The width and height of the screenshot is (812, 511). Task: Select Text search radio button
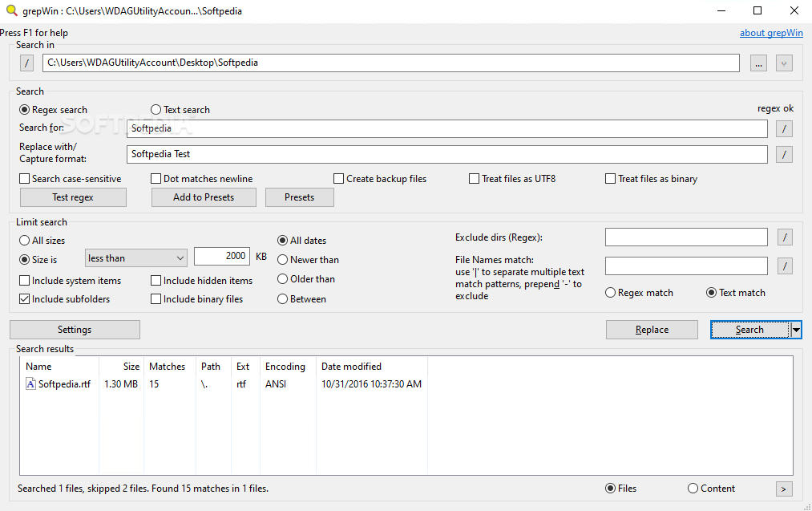pyautogui.click(x=156, y=110)
